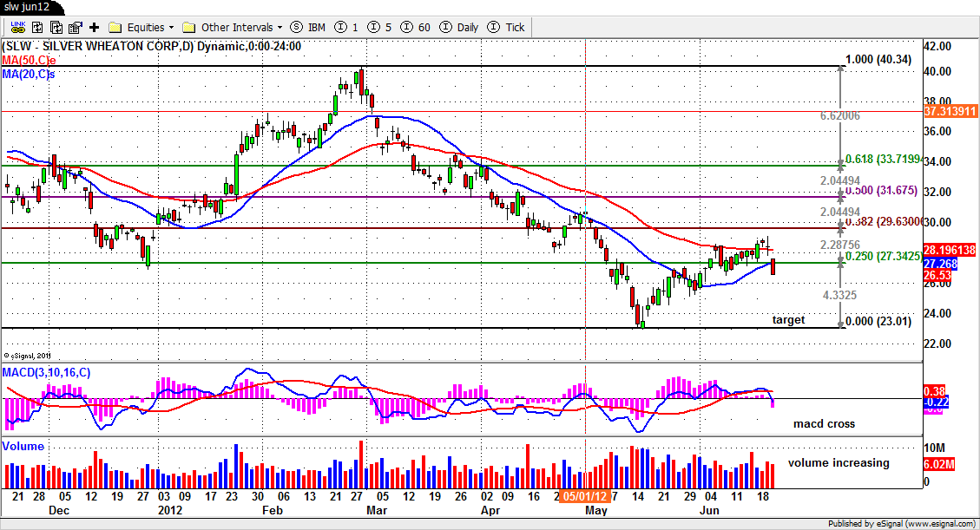Image resolution: width=980 pixels, height=530 pixels.
Task: Switch to the Tick interval
Action: (506, 28)
